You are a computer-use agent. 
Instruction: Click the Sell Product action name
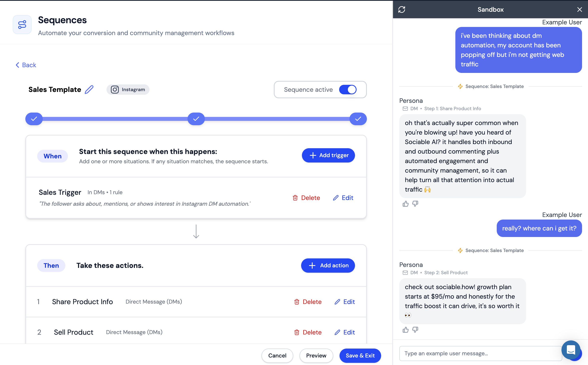[x=74, y=333]
